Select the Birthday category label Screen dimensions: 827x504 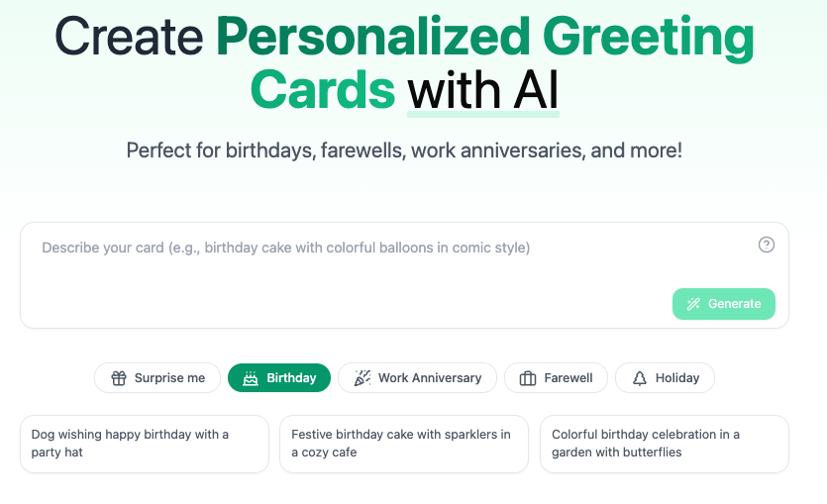pyautogui.click(x=291, y=377)
